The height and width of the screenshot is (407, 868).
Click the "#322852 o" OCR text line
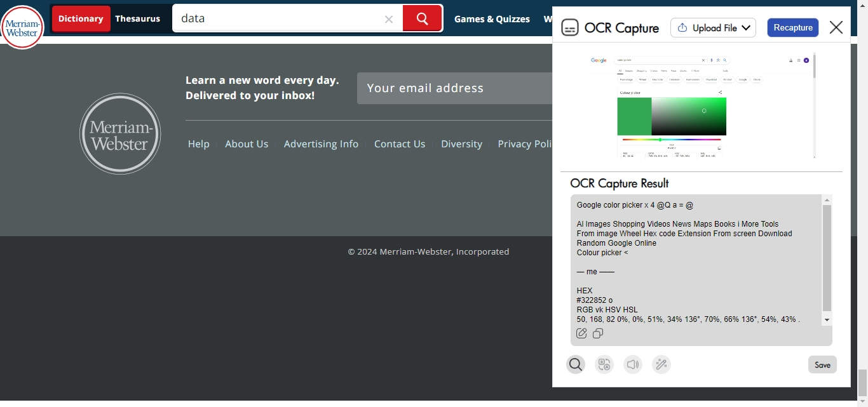[x=595, y=300]
